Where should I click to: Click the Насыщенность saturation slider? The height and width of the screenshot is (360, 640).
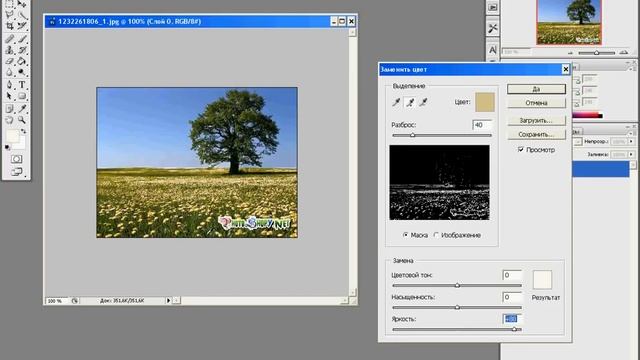[457, 307]
